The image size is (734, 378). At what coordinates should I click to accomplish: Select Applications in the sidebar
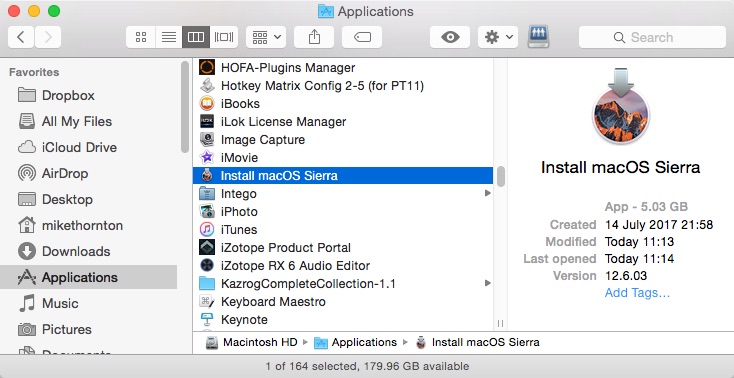point(89,277)
